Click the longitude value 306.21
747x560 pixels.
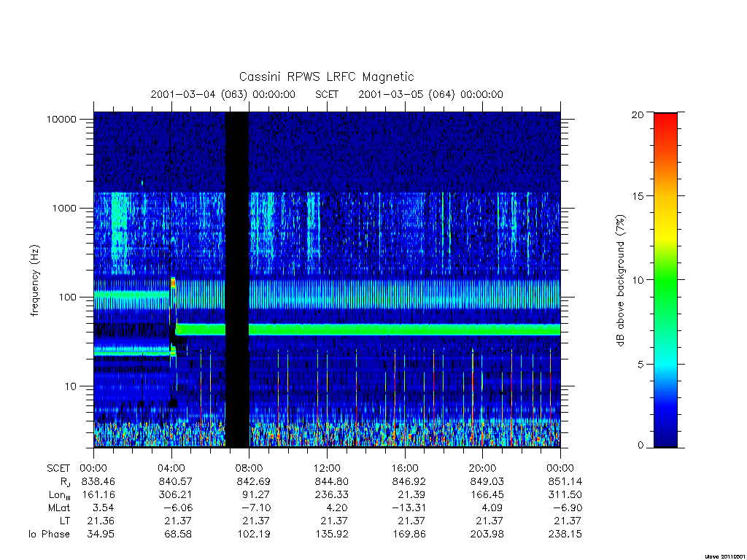point(175,495)
